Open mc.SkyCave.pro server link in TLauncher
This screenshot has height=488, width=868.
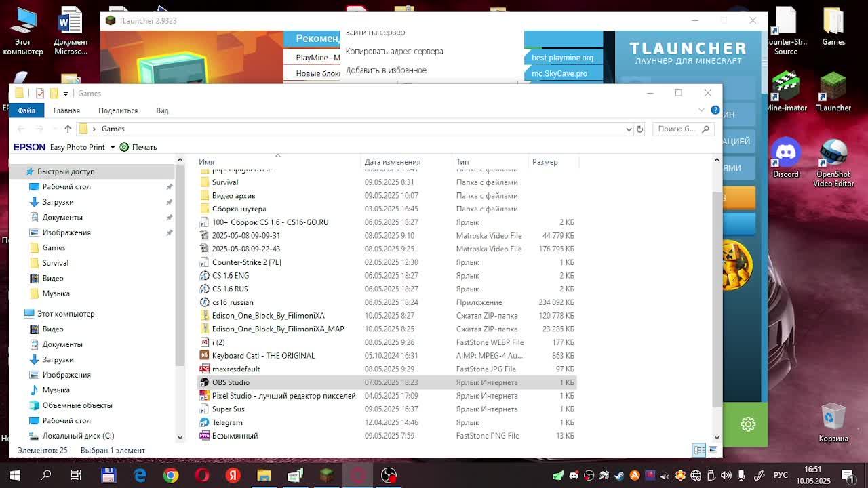(559, 73)
